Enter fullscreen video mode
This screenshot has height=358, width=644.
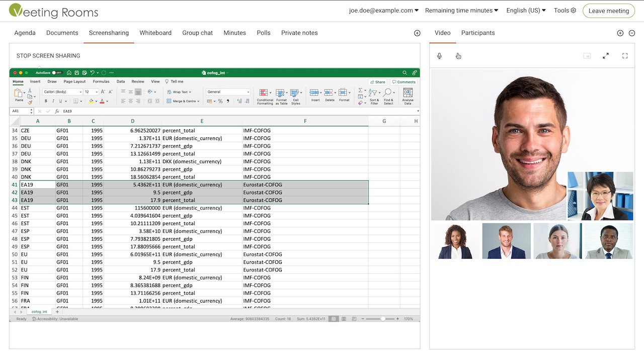[625, 56]
